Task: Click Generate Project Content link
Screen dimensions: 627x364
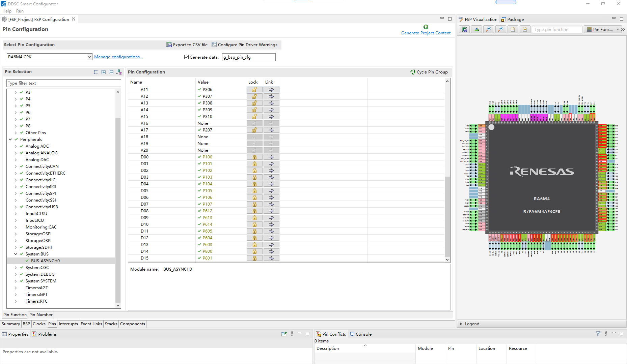Action: pos(426,33)
